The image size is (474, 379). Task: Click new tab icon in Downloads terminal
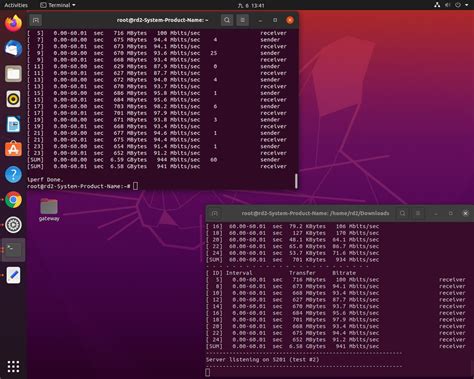215,213
